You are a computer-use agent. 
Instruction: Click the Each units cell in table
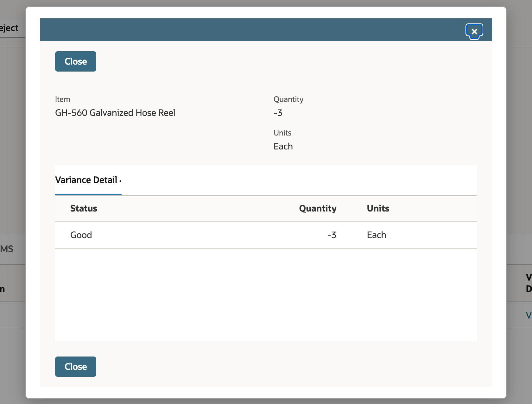click(377, 235)
